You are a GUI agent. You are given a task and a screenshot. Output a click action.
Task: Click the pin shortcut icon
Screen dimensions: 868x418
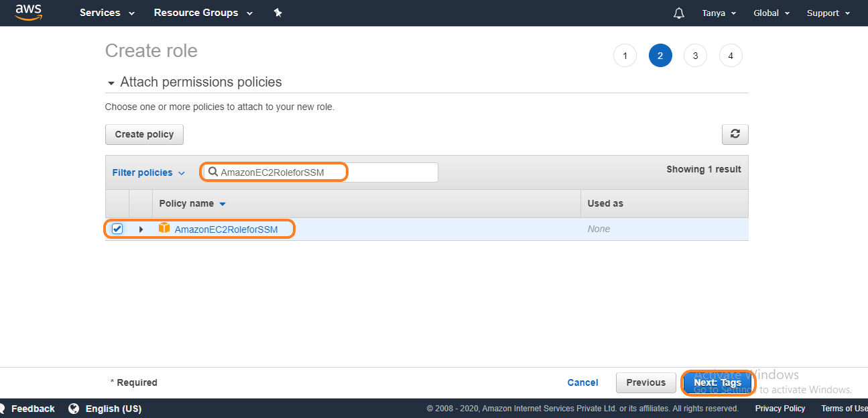click(x=278, y=13)
